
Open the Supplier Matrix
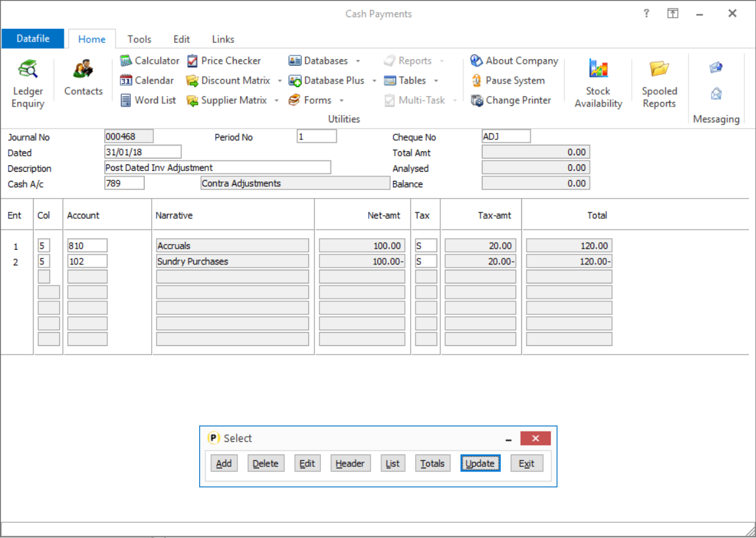click(227, 101)
